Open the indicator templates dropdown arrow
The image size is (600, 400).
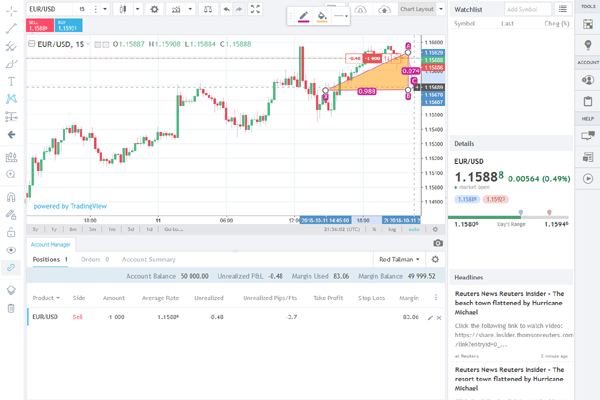click(x=190, y=9)
